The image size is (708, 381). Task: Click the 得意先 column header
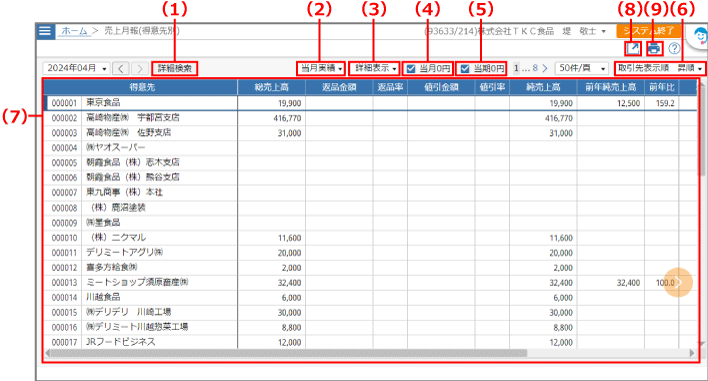tap(141, 87)
